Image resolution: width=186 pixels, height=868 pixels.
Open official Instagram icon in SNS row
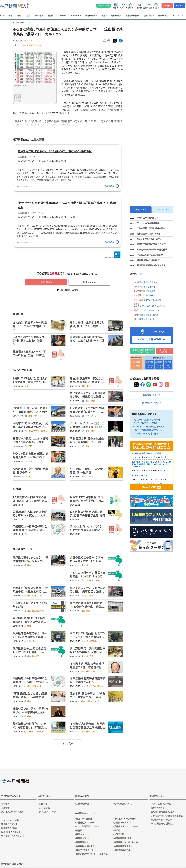tap(161, 385)
